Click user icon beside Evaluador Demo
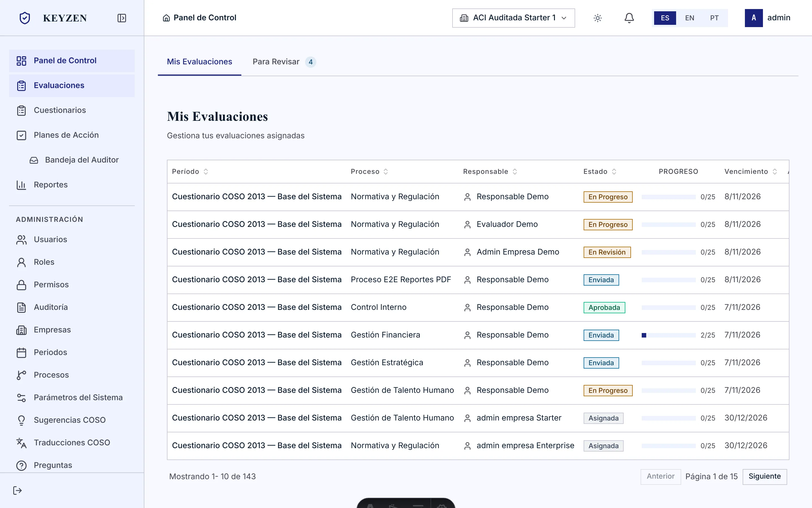The width and height of the screenshot is (812, 508). (x=467, y=225)
